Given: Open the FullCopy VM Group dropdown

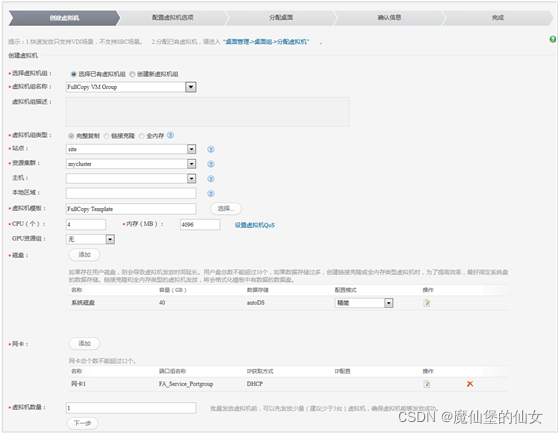Looking at the screenshot, I should click(x=191, y=87).
